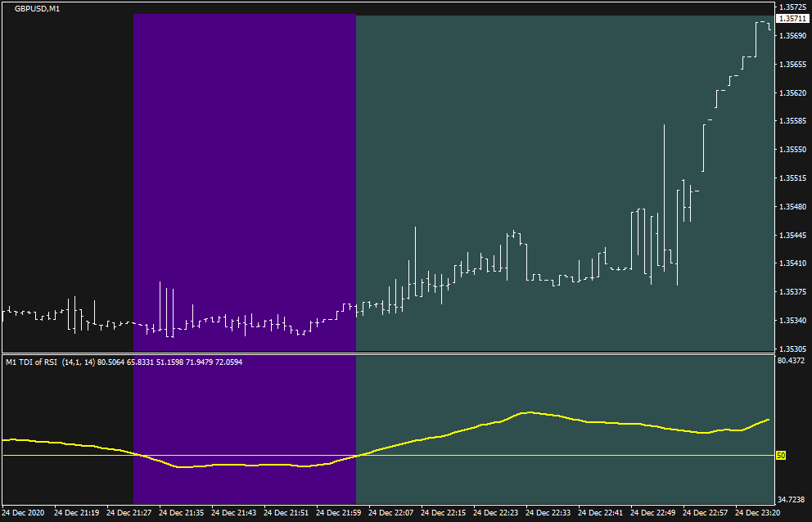This screenshot has height=522, width=812.
Task: Click the GBPUSD,M1 chart title
Action: (37, 9)
